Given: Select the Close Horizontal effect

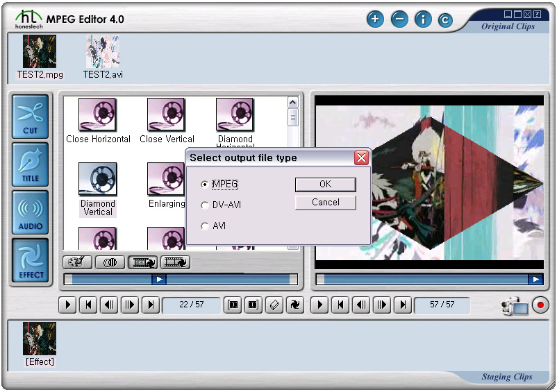Looking at the screenshot, I should pyautogui.click(x=98, y=121).
